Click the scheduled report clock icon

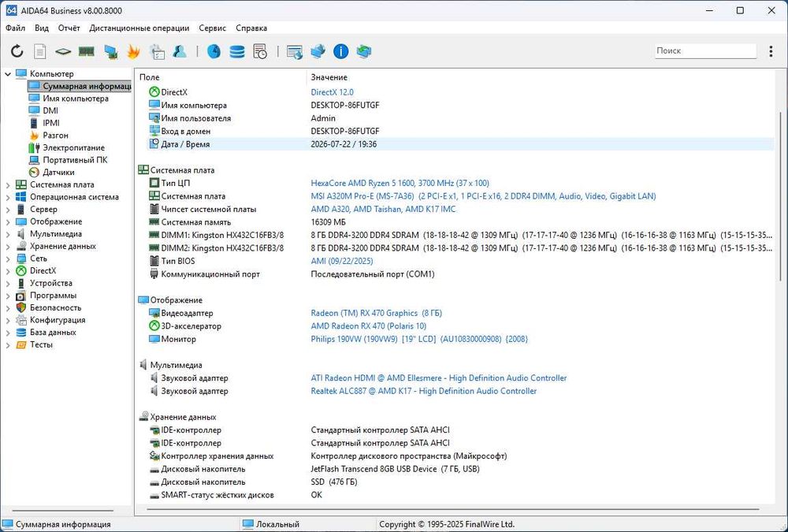pyautogui.click(x=260, y=51)
